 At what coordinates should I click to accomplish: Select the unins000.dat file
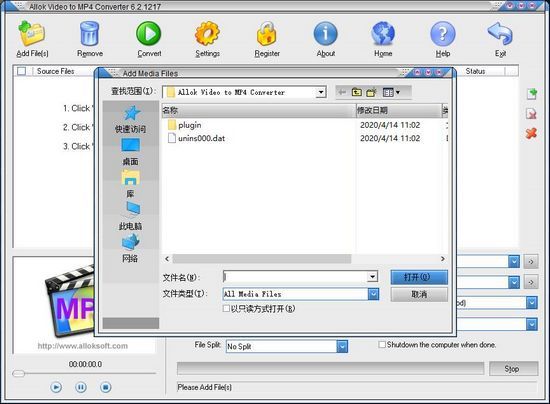coord(197,138)
